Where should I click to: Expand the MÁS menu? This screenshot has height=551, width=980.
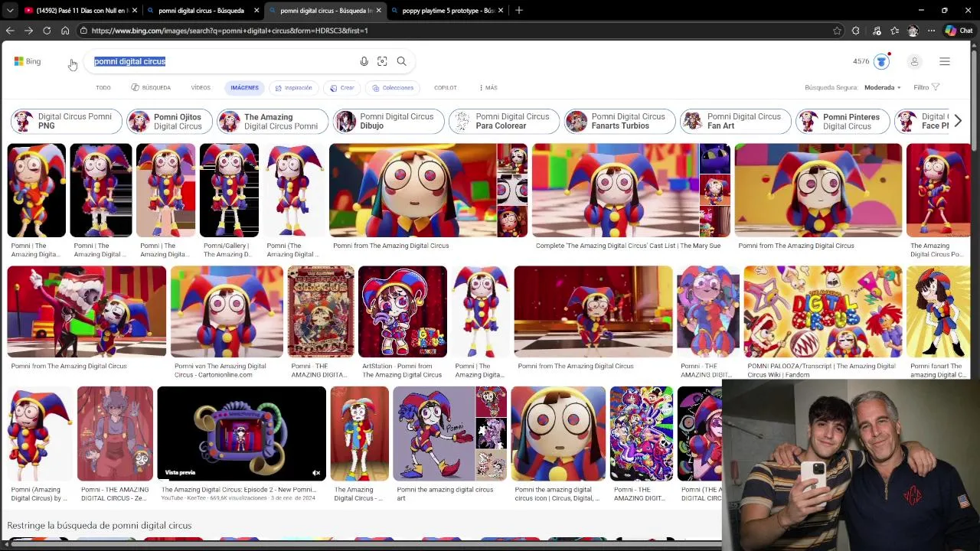click(488, 88)
